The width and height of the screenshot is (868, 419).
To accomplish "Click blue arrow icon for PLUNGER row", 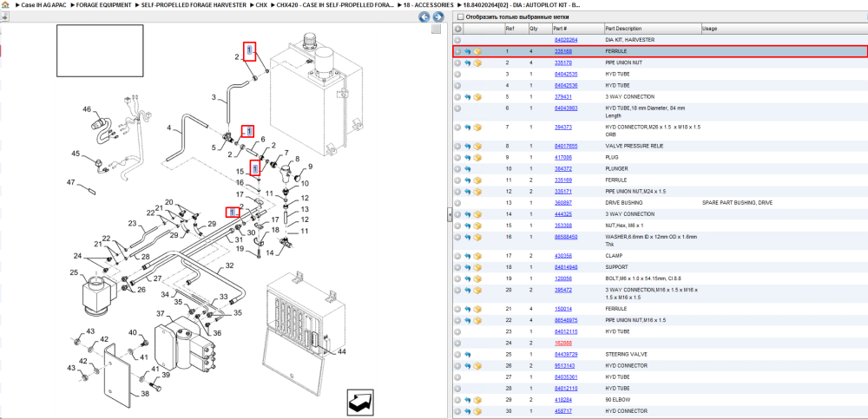I will point(468,169).
